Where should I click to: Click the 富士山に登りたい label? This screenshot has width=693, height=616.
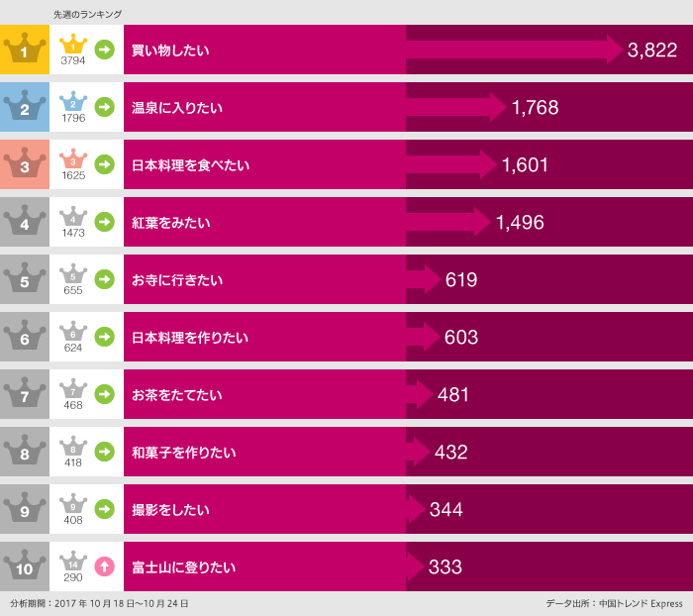(183, 567)
